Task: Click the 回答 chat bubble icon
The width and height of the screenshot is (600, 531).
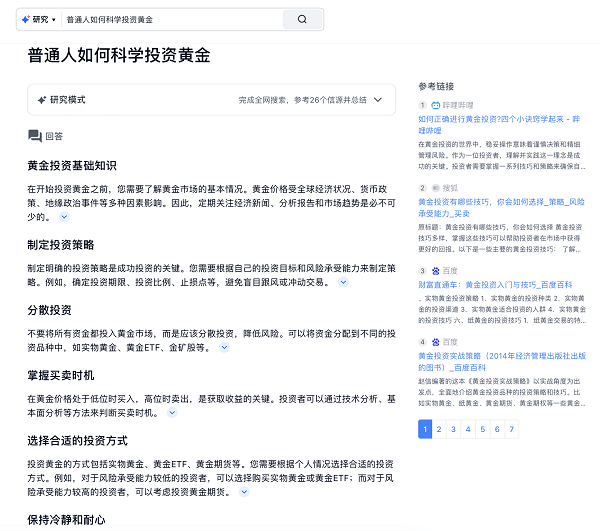Action: 35,136
